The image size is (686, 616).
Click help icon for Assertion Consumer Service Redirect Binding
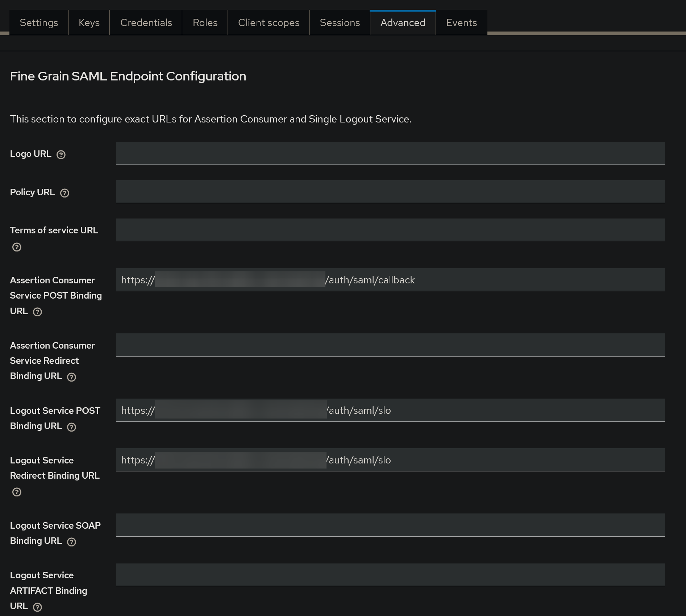coord(71,377)
